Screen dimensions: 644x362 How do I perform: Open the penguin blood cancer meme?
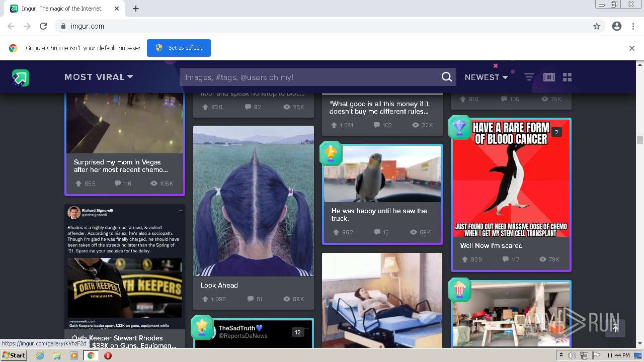click(x=511, y=178)
